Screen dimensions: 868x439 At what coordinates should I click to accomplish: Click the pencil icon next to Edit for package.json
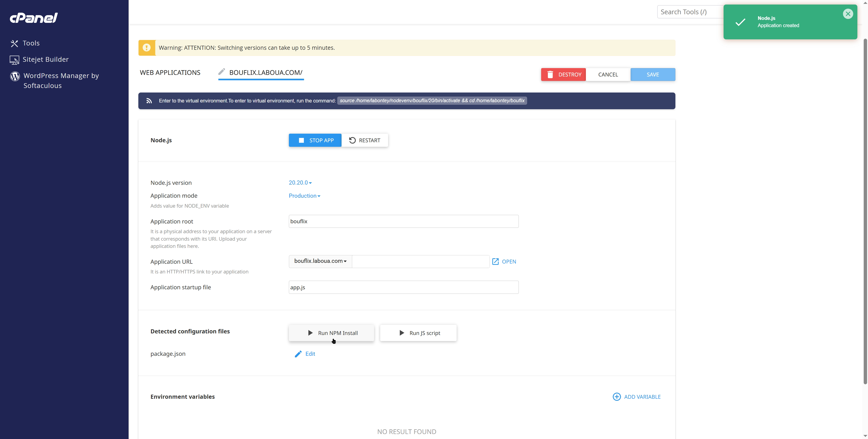[298, 354]
